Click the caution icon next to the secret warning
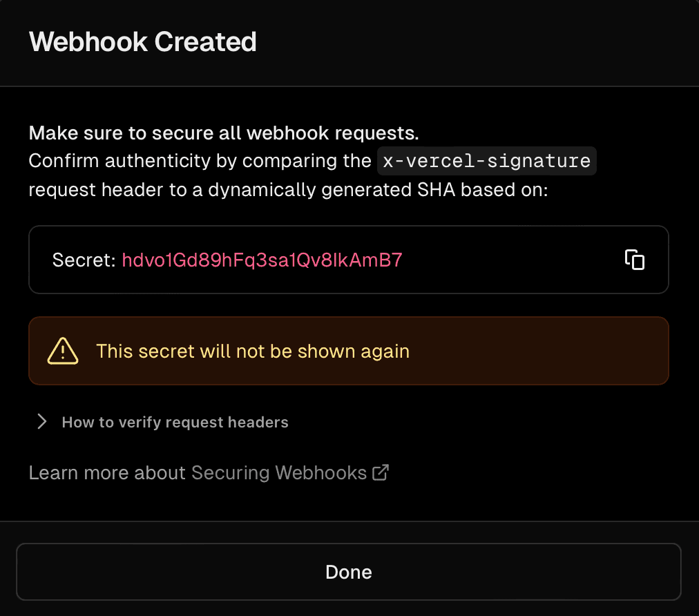This screenshot has height=616, width=699. point(62,351)
